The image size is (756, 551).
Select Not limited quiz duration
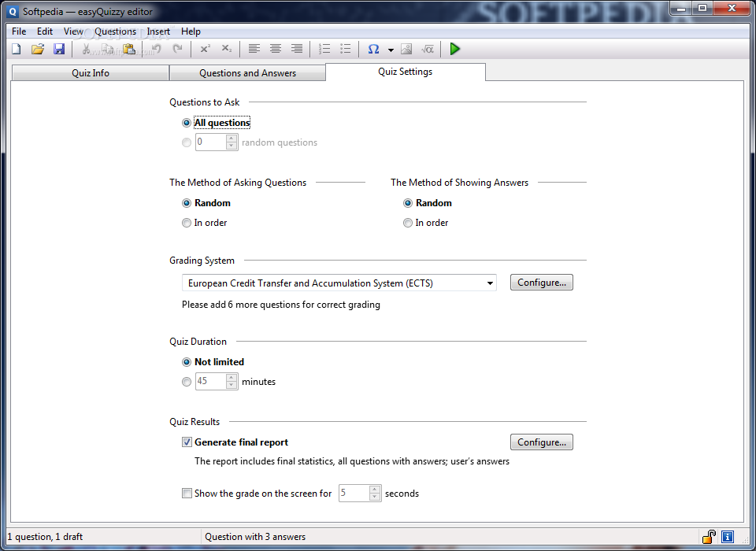186,362
